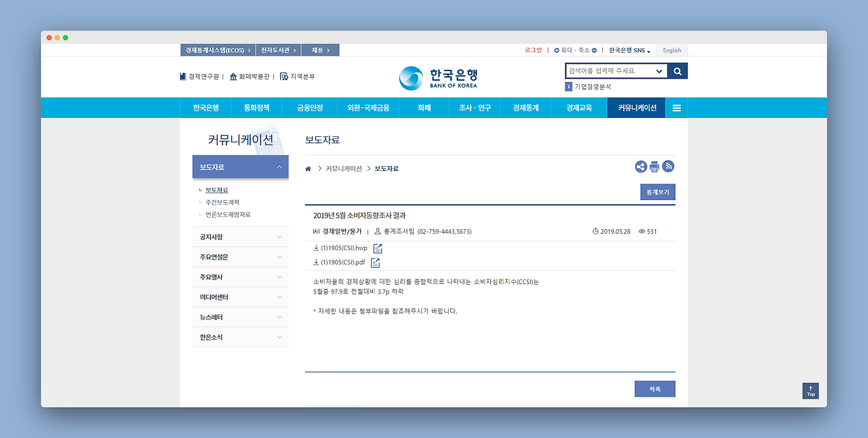
Task: Select 보도자료 sidebar sub-item
Action: click(x=216, y=190)
